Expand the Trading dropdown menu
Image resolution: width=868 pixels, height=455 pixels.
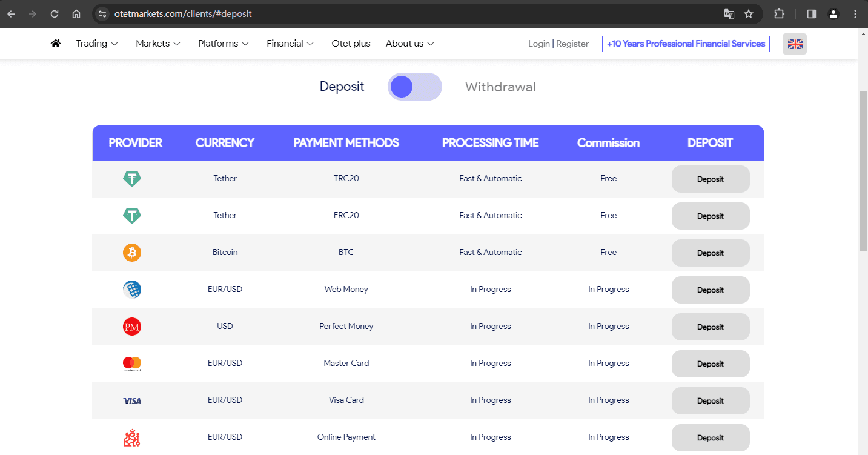click(97, 44)
